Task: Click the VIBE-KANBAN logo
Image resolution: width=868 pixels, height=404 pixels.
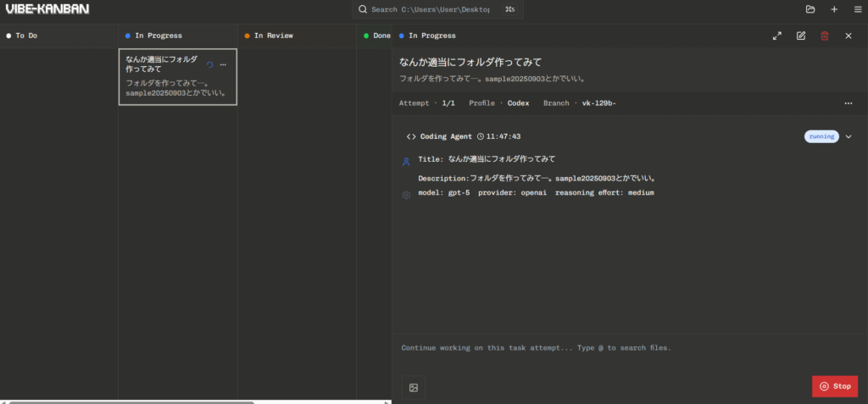Action: point(47,9)
